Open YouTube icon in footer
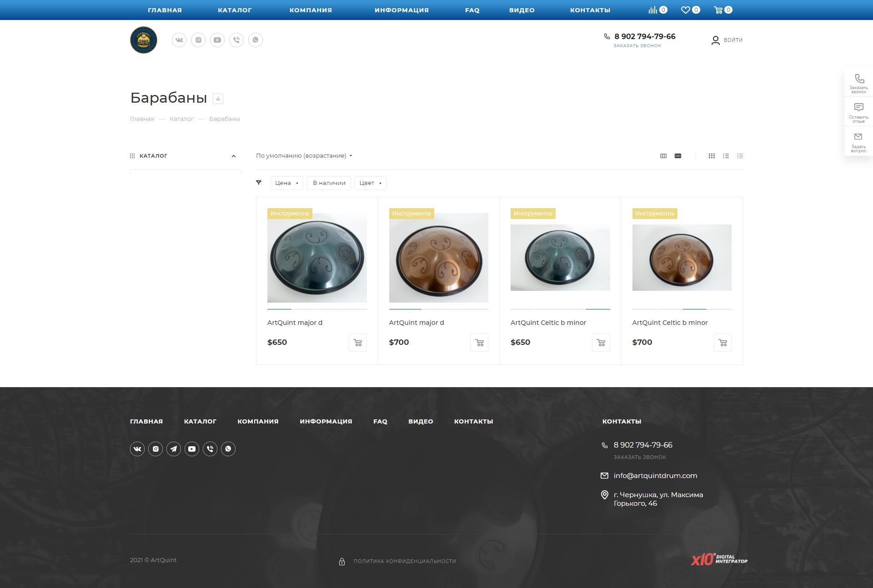Viewport: 873px width, 588px height. (192, 449)
